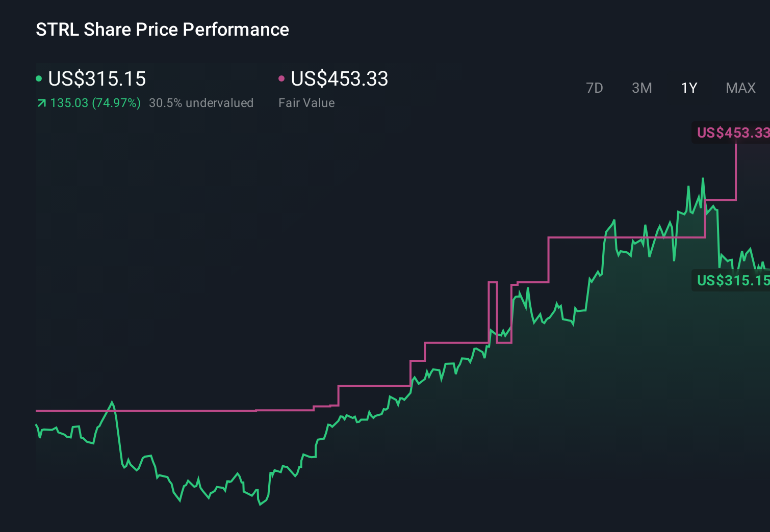Click the peak of the green price line
The height and width of the screenshot is (532, 770).
[703, 178]
